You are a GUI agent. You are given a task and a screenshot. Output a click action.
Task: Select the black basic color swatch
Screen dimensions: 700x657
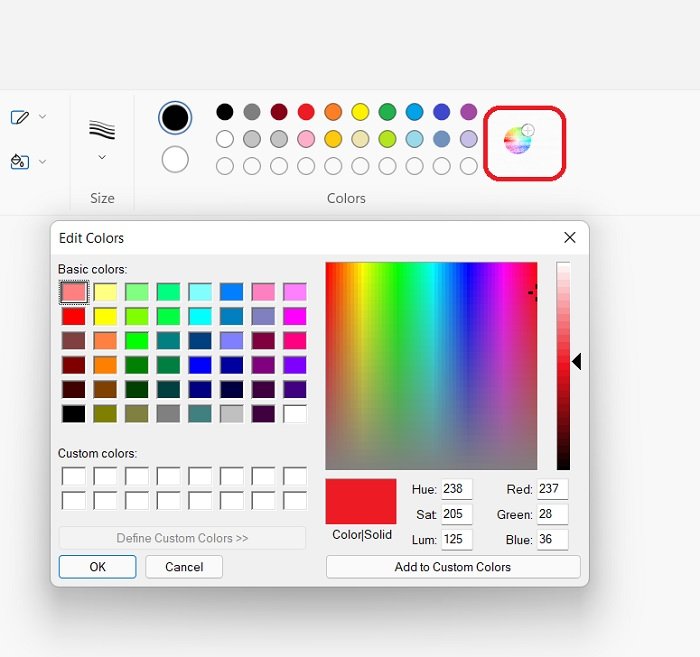coord(74,414)
